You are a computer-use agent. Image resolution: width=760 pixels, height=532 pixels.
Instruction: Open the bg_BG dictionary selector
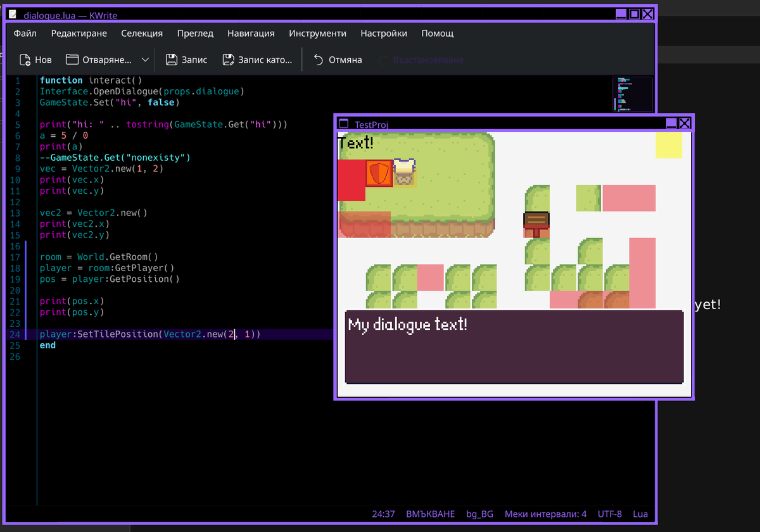[479, 514]
